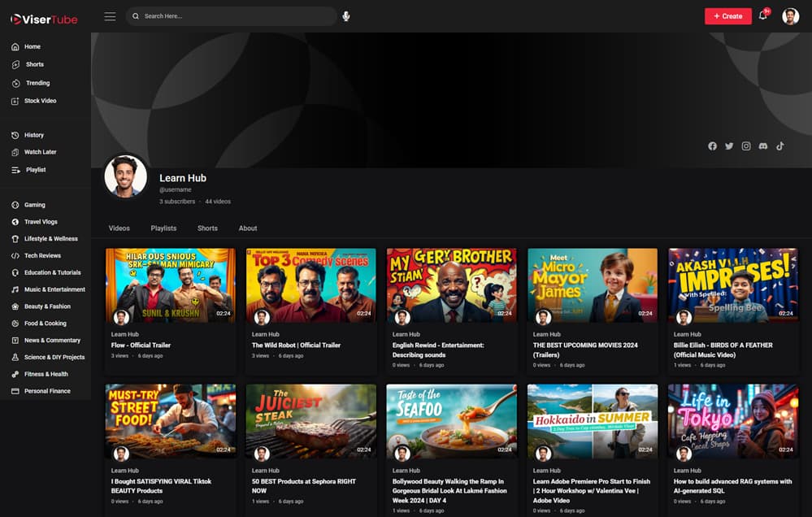Click the Playlist sidebar icon
The image size is (812, 517).
(x=15, y=170)
